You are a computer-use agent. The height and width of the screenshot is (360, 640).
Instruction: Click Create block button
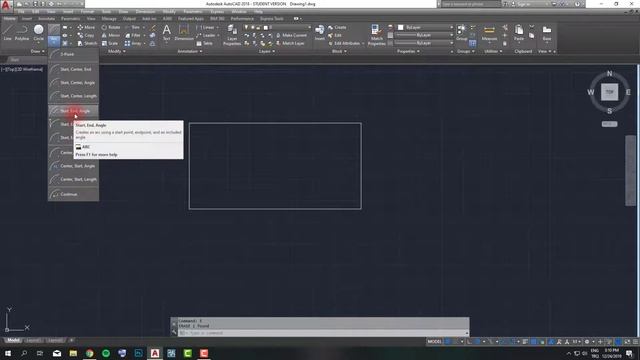point(337,27)
